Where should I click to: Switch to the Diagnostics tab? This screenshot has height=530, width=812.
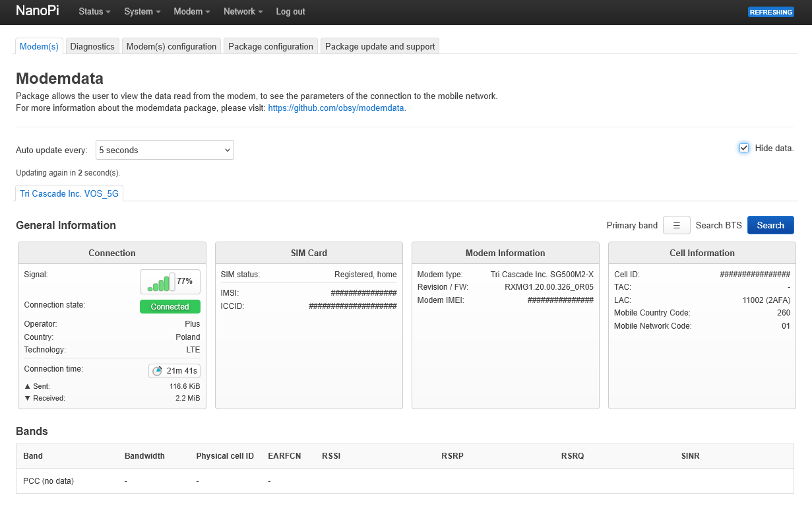click(92, 46)
